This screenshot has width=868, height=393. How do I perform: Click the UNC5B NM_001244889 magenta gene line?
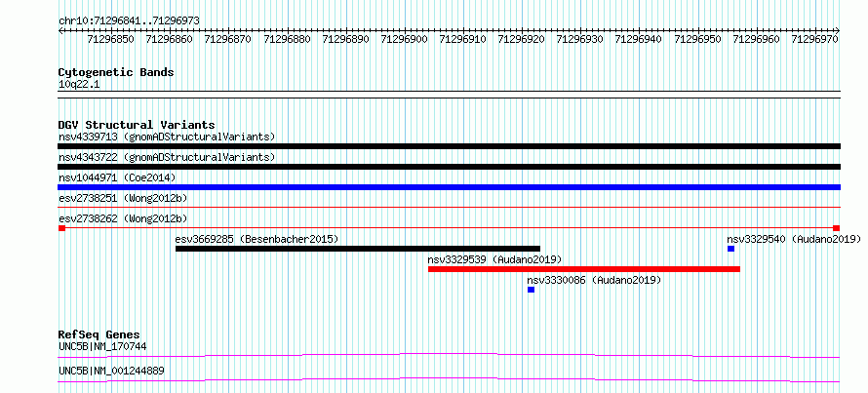click(449, 379)
